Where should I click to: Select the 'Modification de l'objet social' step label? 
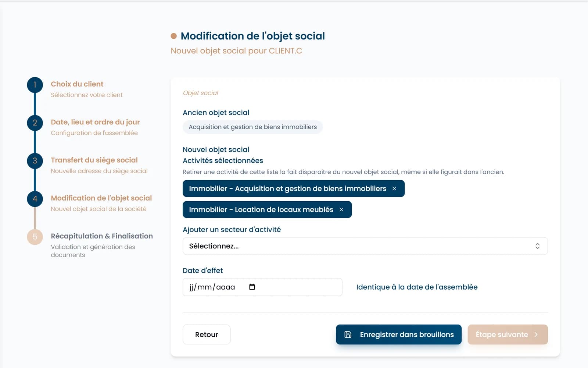(101, 198)
